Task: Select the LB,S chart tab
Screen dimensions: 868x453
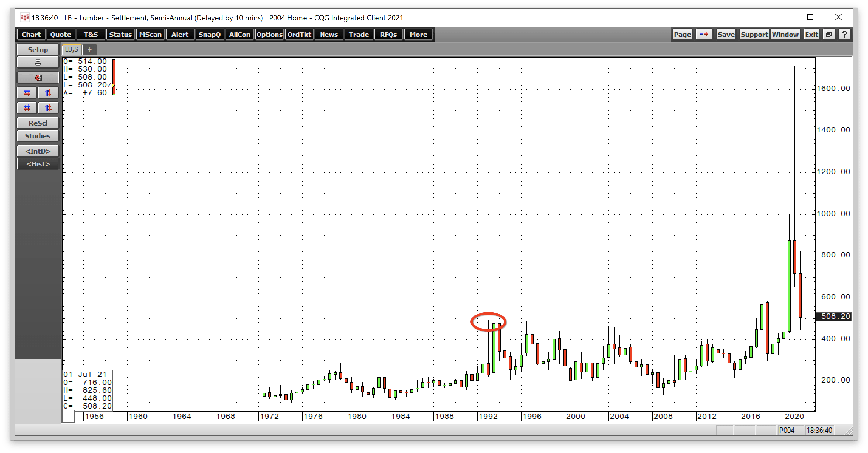Action: pos(71,49)
